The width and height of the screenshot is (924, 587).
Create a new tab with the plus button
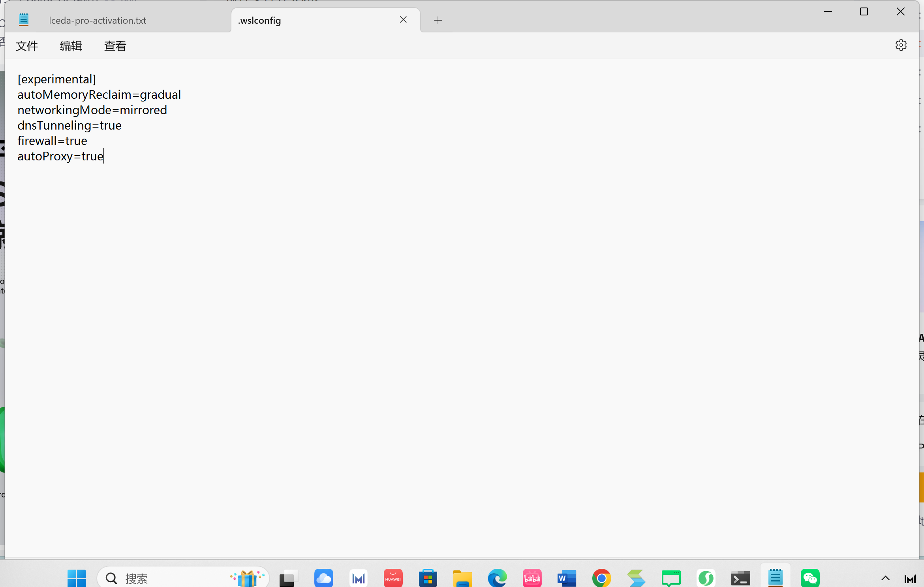pyautogui.click(x=438, y=20)
